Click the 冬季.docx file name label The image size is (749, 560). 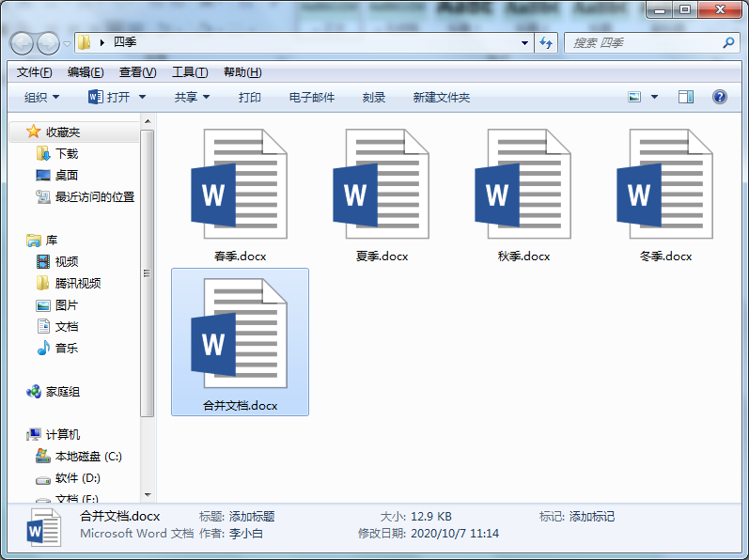point(665,257)
